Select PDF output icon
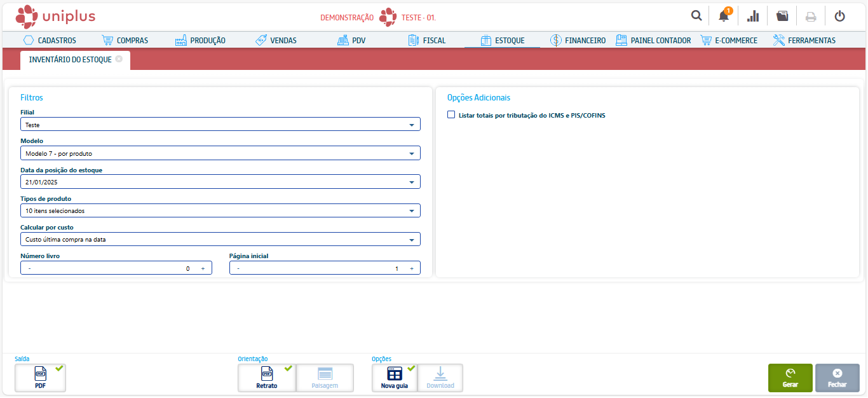The width and height of the screenshot is (868, 398). pos(40,378)
